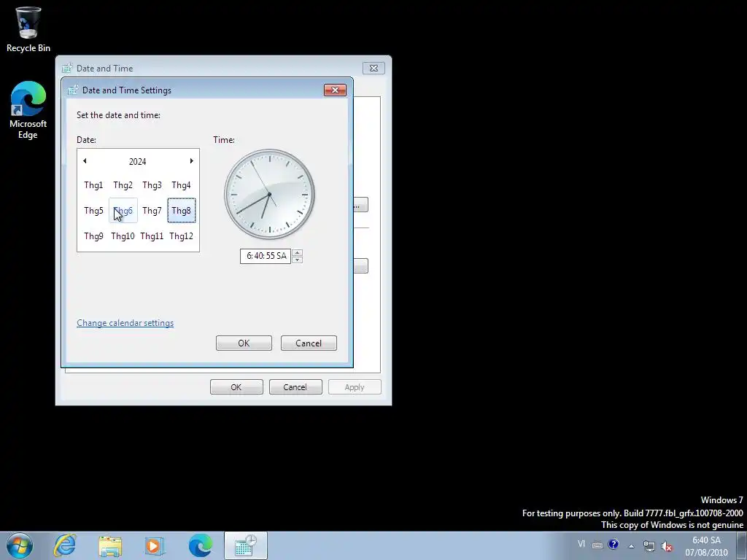This screenshot has width=747, height=560.
Task: Close the background Date and Time window
Action: tap(374, 68)
